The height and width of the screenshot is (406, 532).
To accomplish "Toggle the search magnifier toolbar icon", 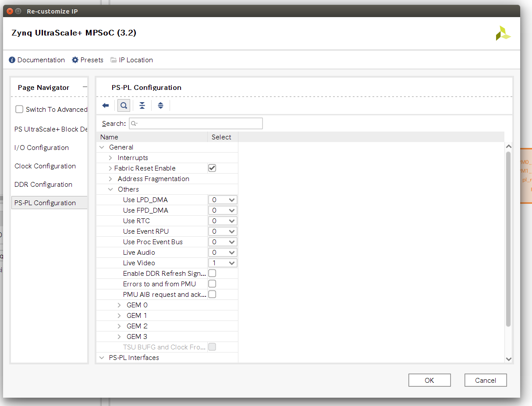I will (x=124, y=106).
